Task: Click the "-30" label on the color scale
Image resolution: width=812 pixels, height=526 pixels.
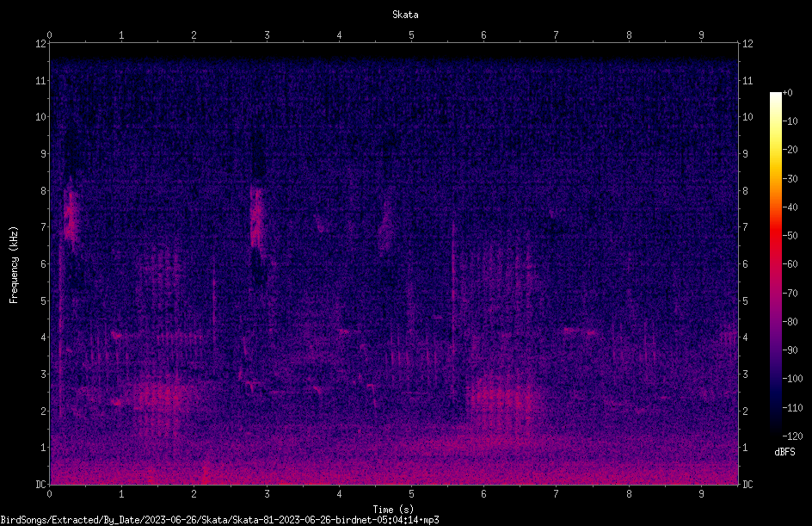Action: coord(790,179)
